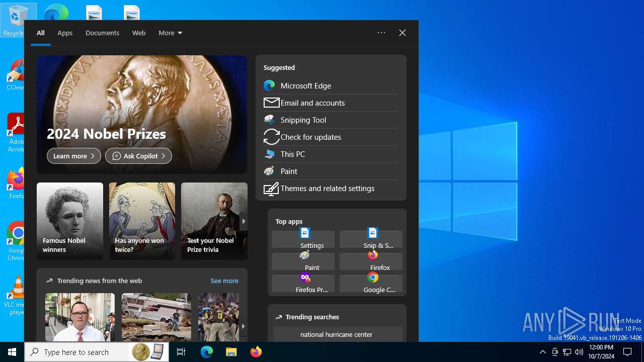
Task: Switch to the Documents tab
Action: (x=102, y=33)
